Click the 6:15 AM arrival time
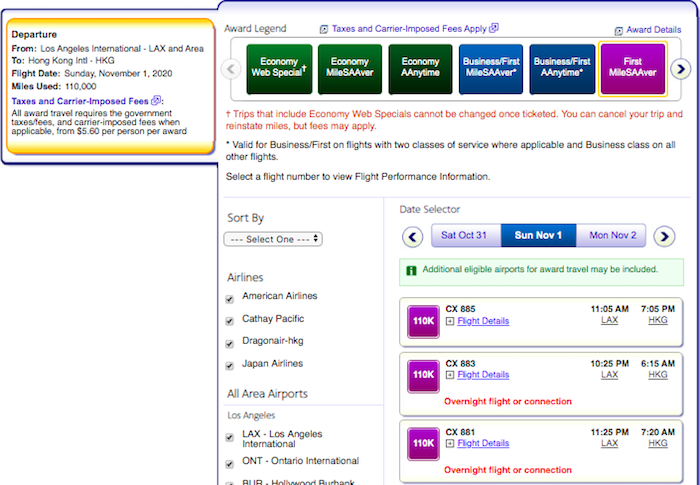The image size is (700, 485). [x=658, y=364]
